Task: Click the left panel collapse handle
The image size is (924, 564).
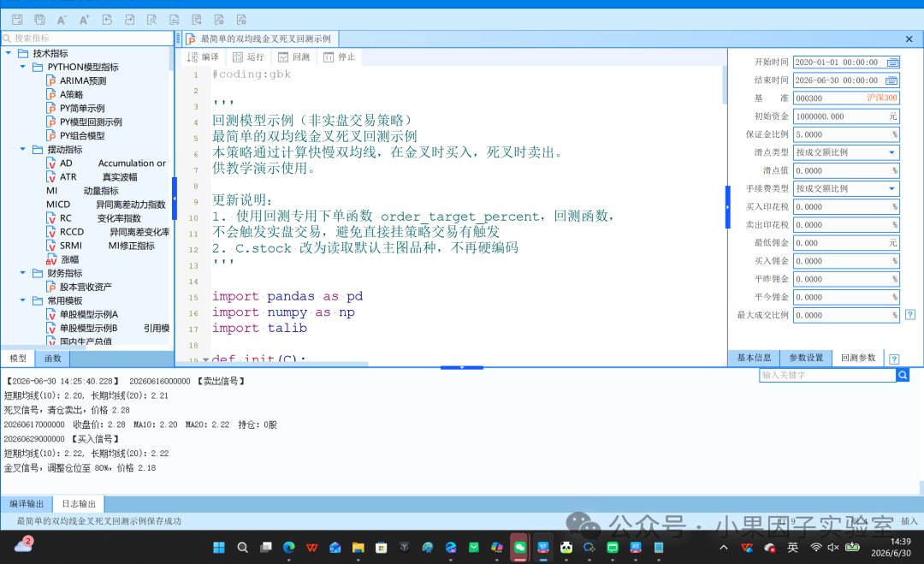Action: [x=175, y=199]
